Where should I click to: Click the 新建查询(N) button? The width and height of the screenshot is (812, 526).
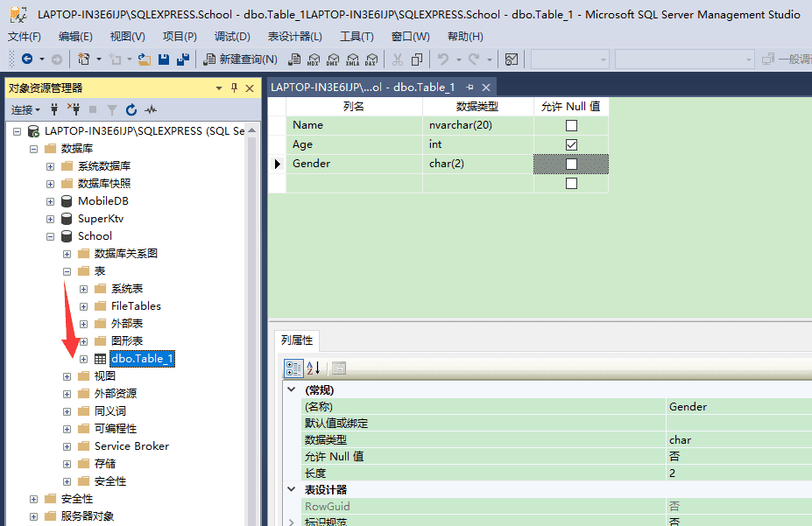(244, 60)
